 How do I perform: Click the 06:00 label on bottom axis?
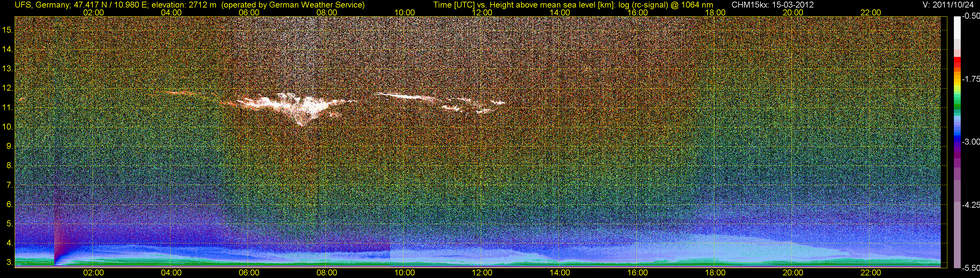coord(249,273)
